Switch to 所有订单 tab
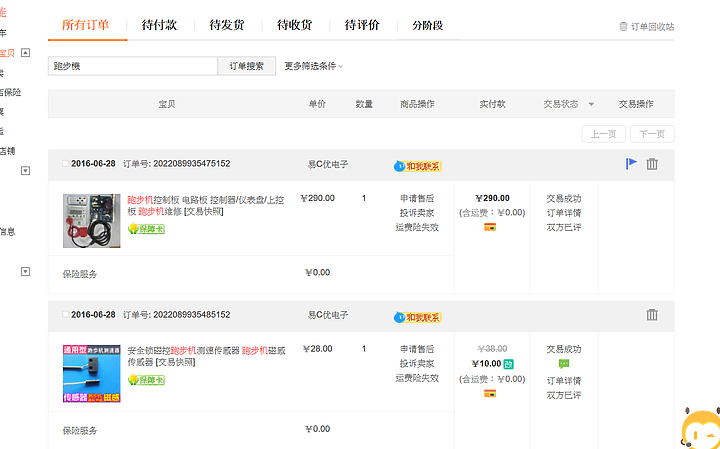720x449 pixels. [86, 25]
